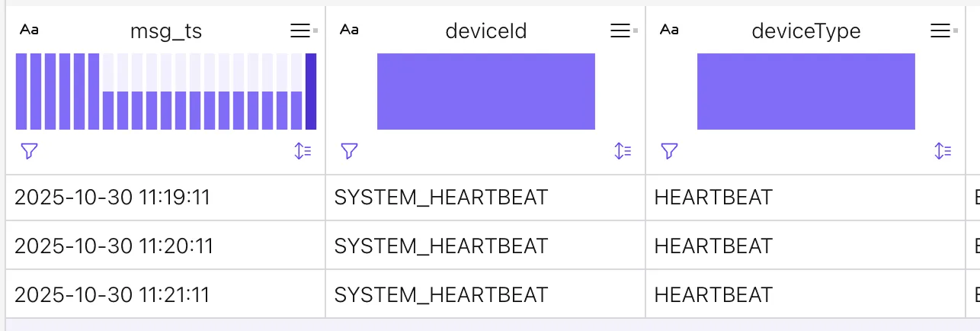Sort the deviceType column
Image resolution: width=980 pixels, height=331 pixels.
click(943, 151)
